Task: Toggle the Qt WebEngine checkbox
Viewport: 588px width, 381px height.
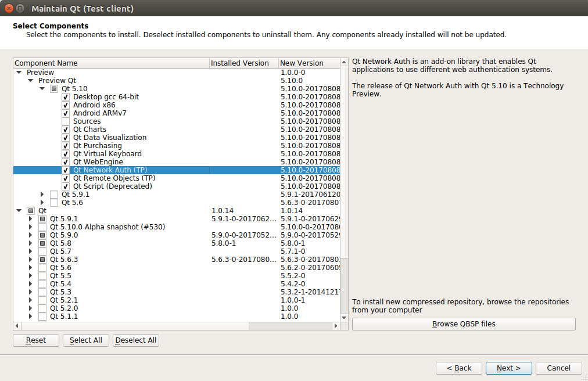Action: pos(66,162)
